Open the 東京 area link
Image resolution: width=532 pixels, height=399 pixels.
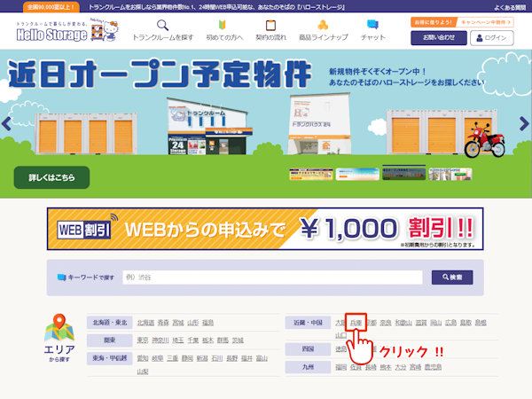coord(143,340)
